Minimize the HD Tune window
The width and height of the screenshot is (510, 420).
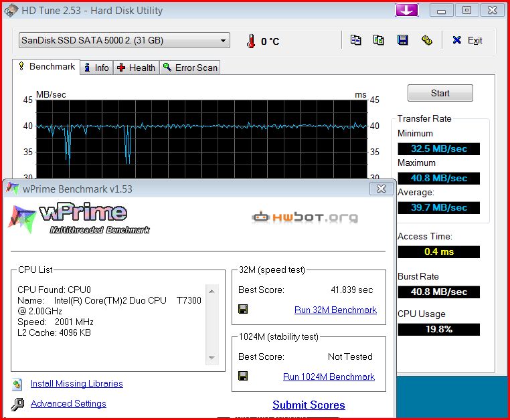click(x=441, y=11)
